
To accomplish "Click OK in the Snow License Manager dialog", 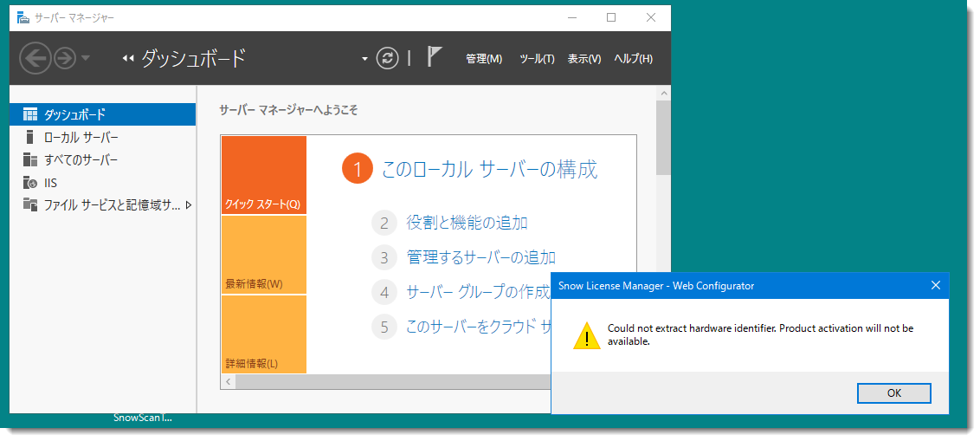I will 893,392.
